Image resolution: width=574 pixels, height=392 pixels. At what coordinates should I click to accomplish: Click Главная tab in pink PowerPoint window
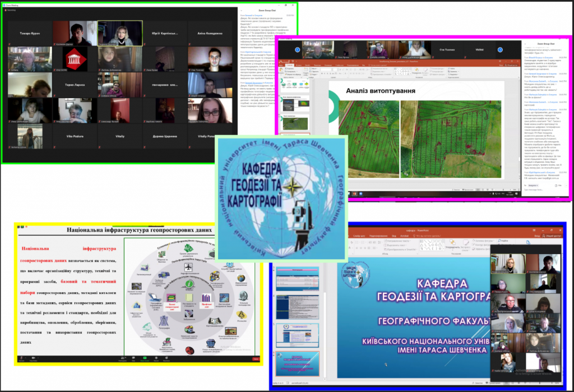coord(290,65)
